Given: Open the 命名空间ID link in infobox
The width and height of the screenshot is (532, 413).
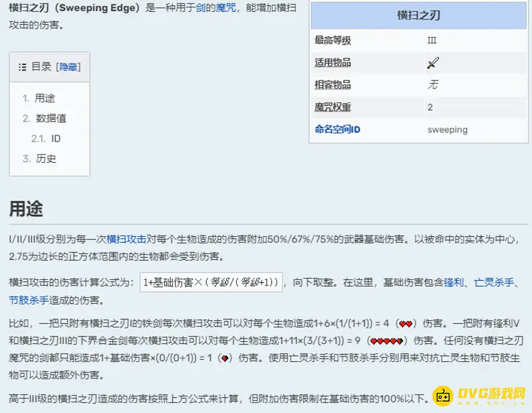Looking at the screenshot, I should tap(337, 130).
